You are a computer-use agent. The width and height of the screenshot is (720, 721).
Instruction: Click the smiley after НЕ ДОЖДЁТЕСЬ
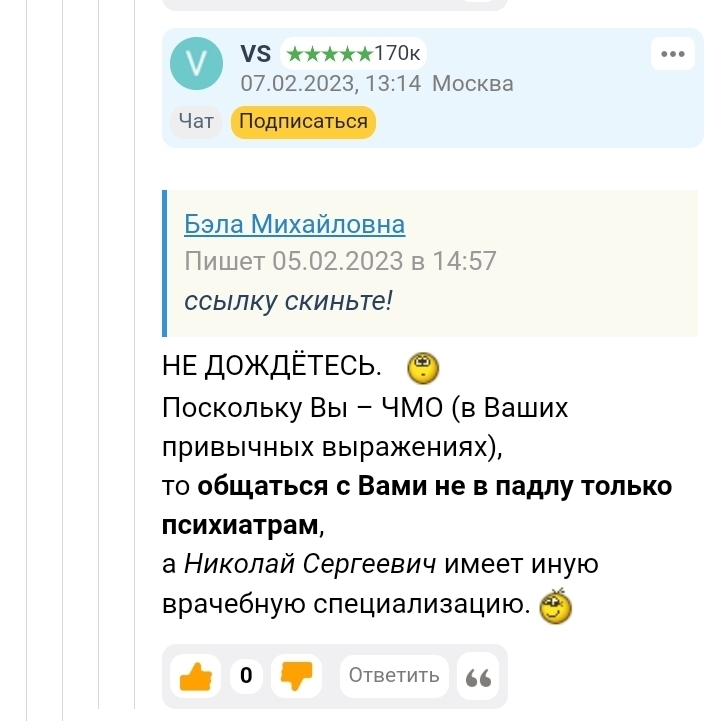[423, 369]
